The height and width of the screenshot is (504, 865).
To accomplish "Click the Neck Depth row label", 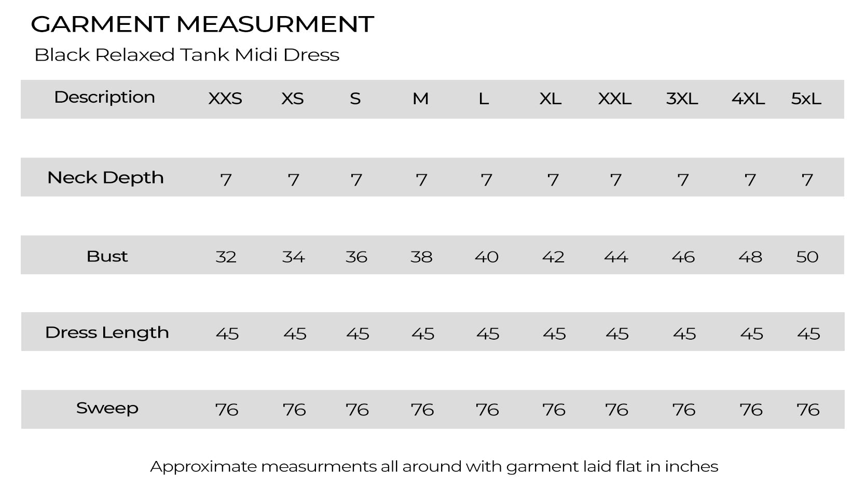I will [x=105, y=178].
